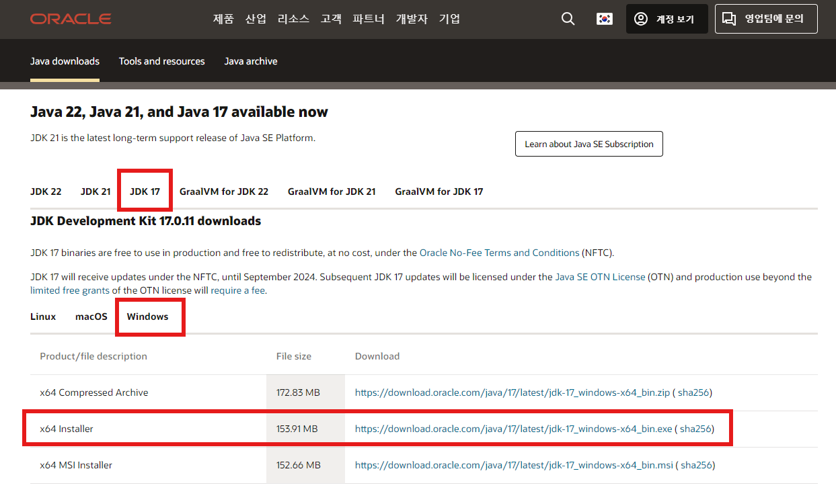Image resolution: width=836 pixels, height=504 pixels.
Task: Open the Java SE OTN License link
Action: pos(600,277)
